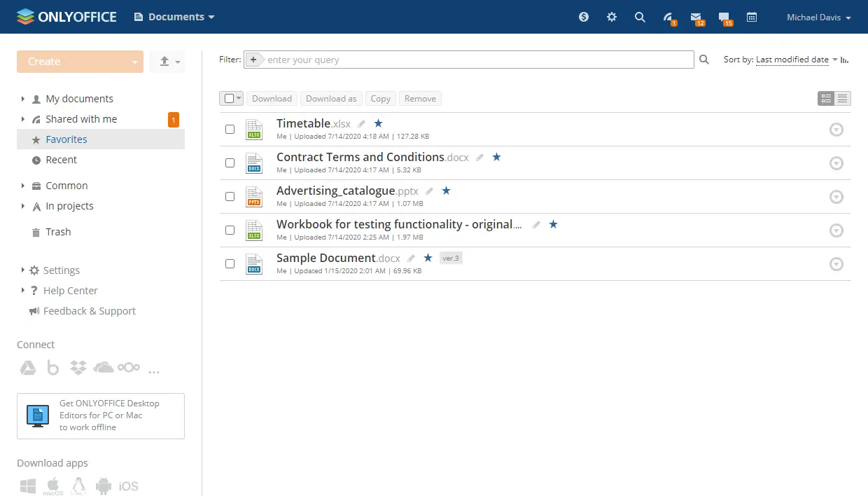868x496 pixels.
Task: Select the checkbox for Timetable.xlsx
Action: coord(230,129)
